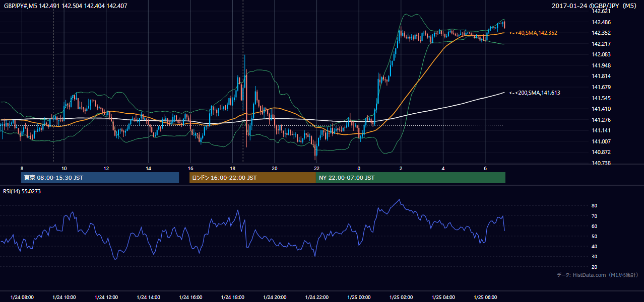Click the 1/24 14:00 bottom time label
Screen dimensions: 644x302
point(148,297)
